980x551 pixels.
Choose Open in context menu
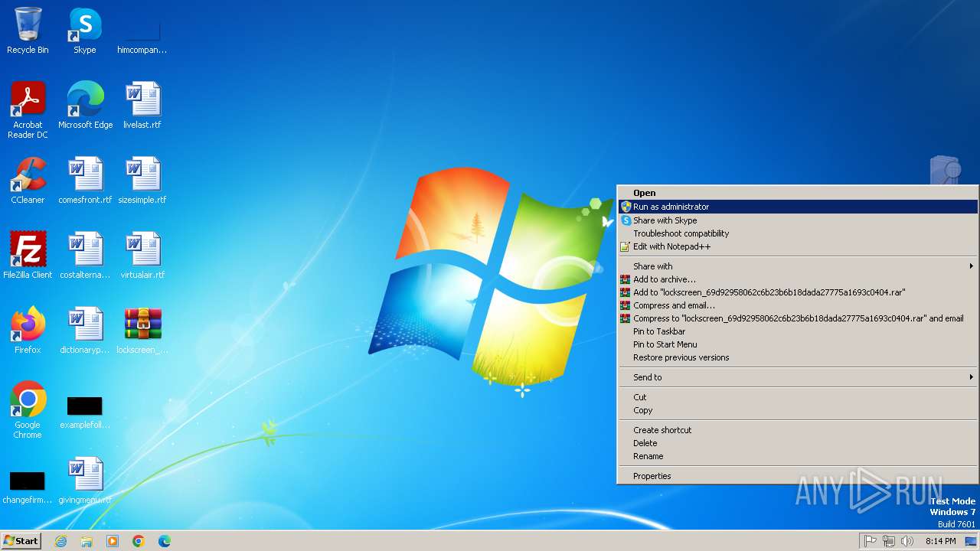click(798, 193)
